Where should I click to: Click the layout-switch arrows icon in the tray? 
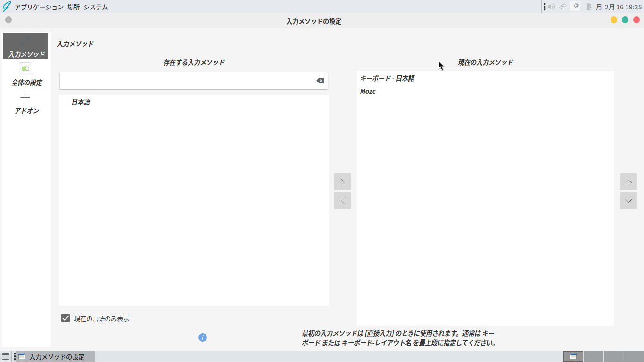(562, 7)
